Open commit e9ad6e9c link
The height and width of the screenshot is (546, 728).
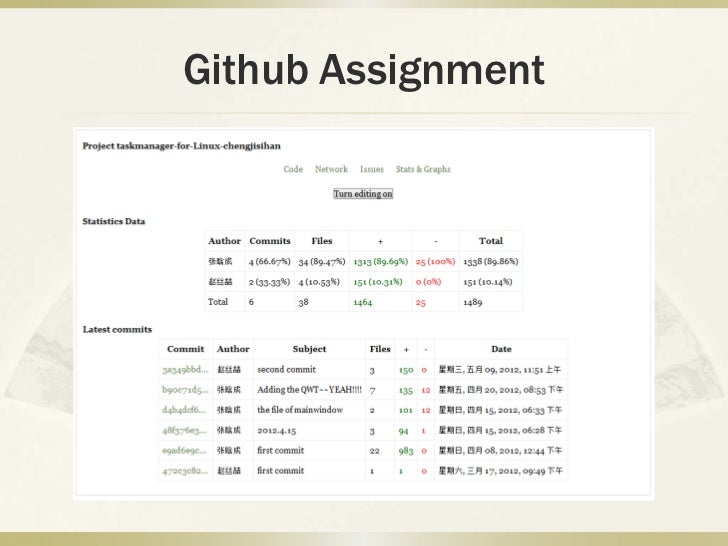[184, 450]
